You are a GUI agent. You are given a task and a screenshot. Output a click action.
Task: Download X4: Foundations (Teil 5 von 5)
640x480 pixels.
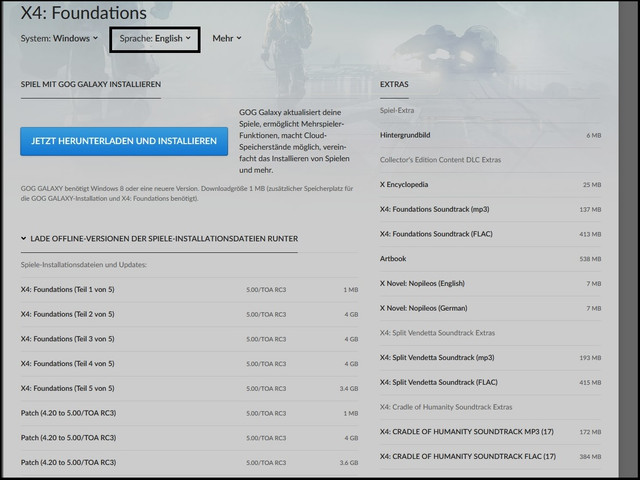(x=189, y=389)
